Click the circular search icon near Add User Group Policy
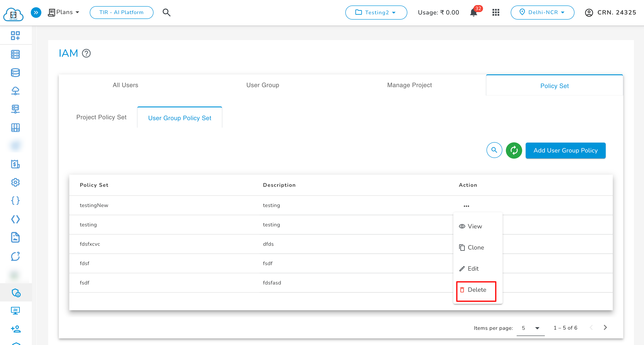Viewport: 644px width, 345px height. 494,150
